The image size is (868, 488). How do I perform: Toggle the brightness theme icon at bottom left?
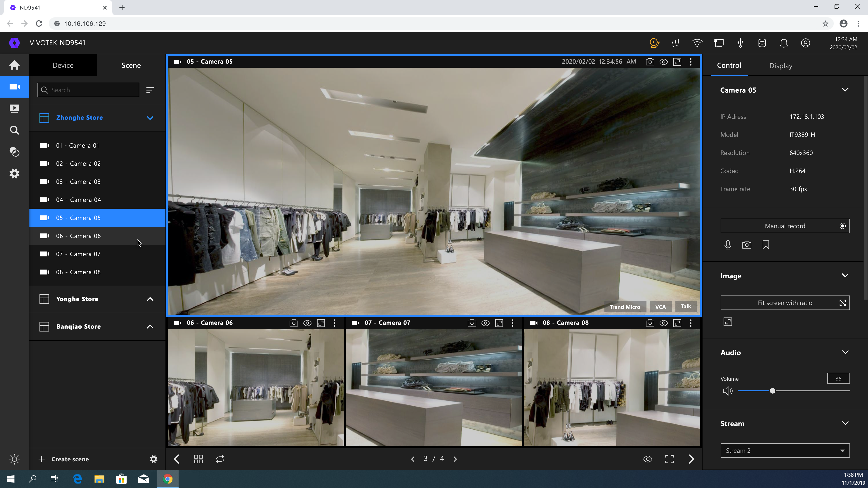click(x=14, y=459)
